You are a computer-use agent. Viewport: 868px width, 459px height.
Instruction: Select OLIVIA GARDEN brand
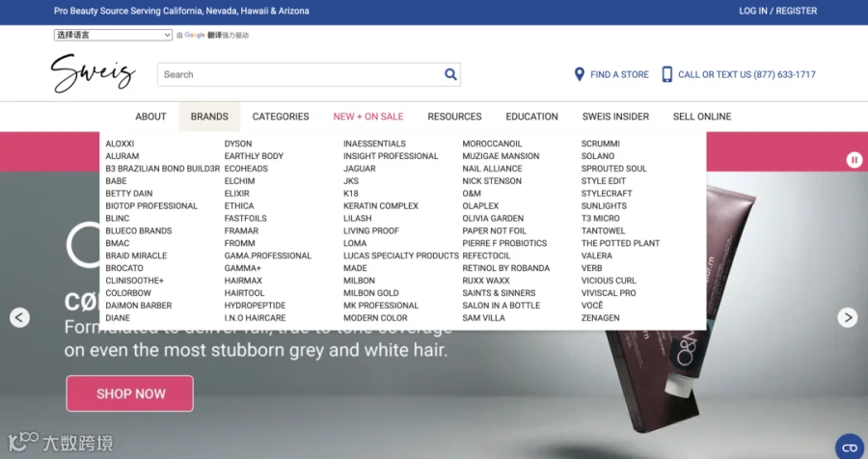point(493,218)
